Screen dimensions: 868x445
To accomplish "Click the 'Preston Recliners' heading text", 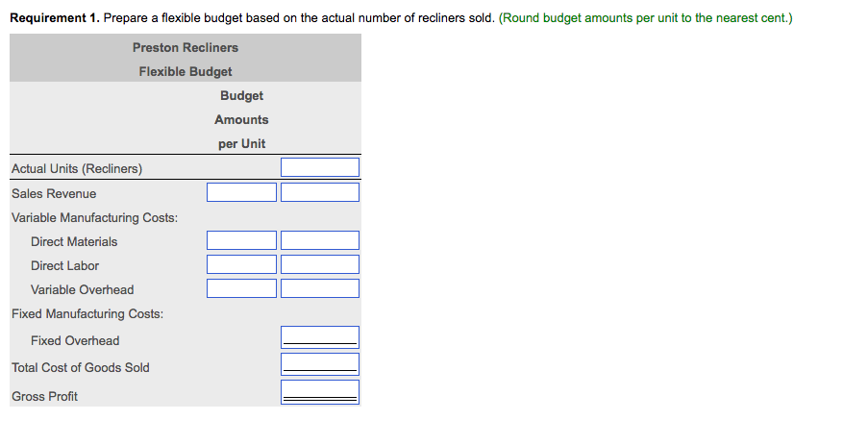I will [x=186, y=48].
